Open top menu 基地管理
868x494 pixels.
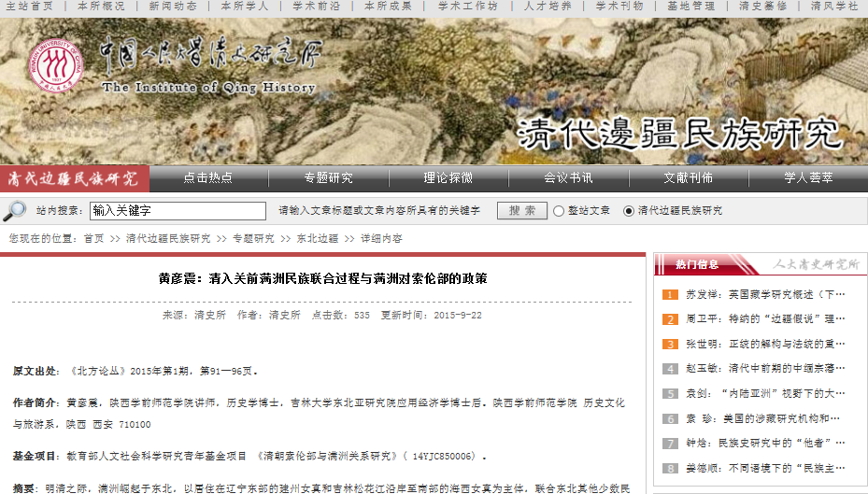[x=690, y=7]
